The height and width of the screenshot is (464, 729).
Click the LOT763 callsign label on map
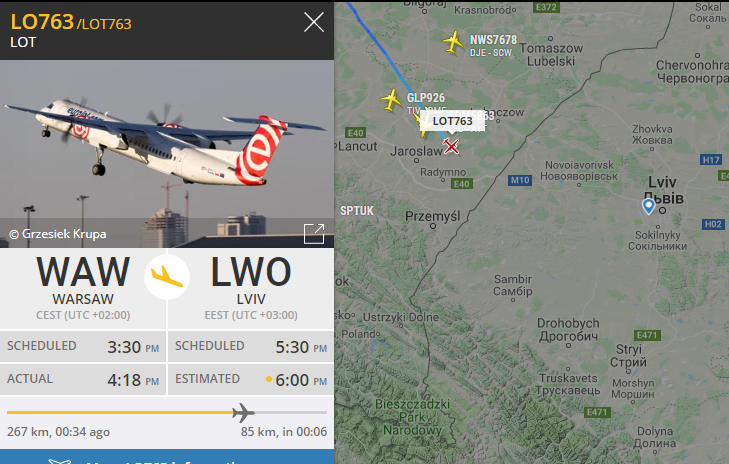coord(452,121)
